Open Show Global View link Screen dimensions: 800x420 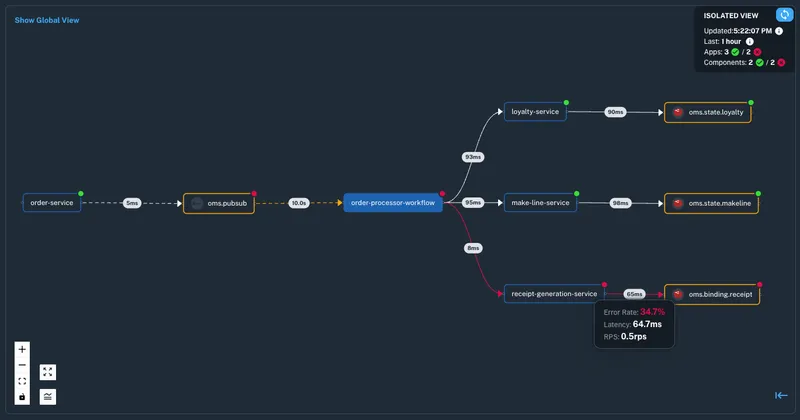pyautogui.click(x=46, y=20)
